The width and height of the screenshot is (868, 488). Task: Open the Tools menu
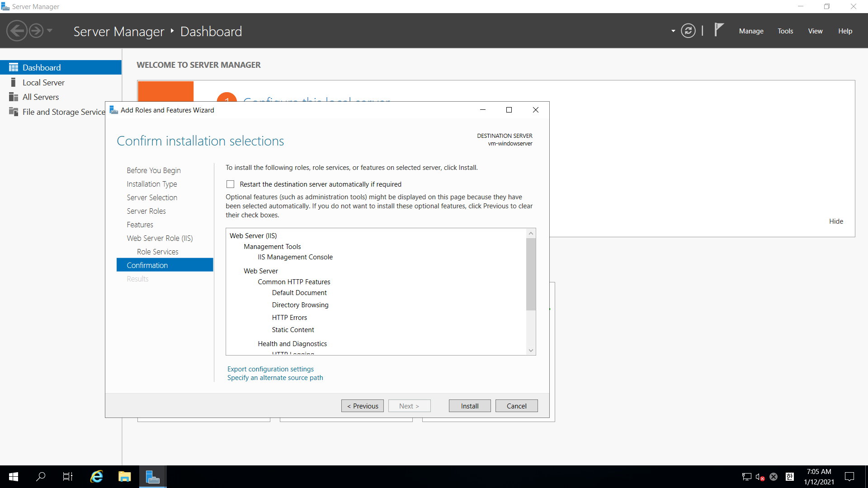(785, 31)
